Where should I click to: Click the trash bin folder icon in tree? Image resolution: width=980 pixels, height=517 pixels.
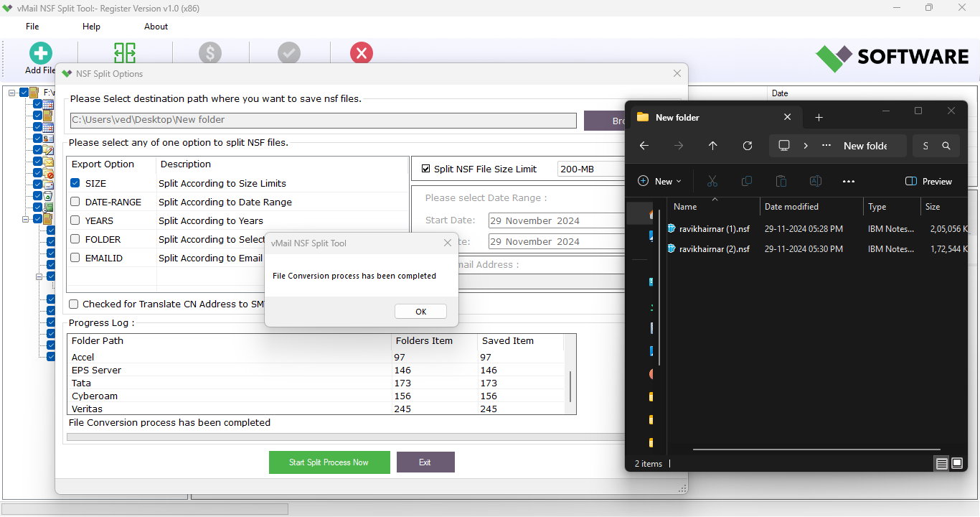(x=48, y=196)
